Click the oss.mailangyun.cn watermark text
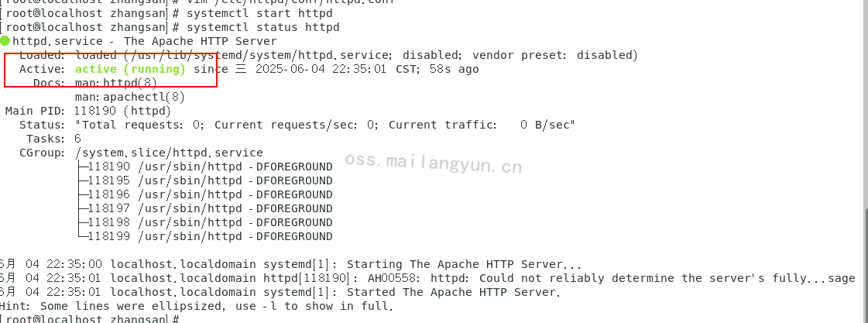This screenshot has width=868, height=323. 433,163
